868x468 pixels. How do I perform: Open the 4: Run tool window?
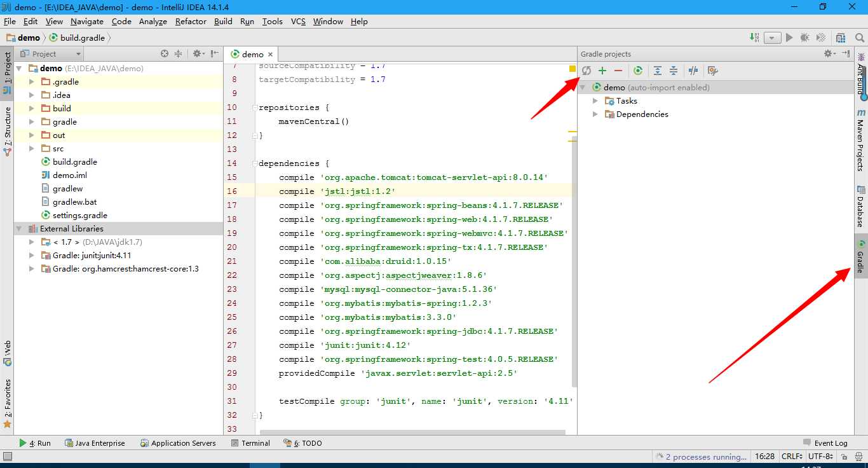(x=35, y=443)
